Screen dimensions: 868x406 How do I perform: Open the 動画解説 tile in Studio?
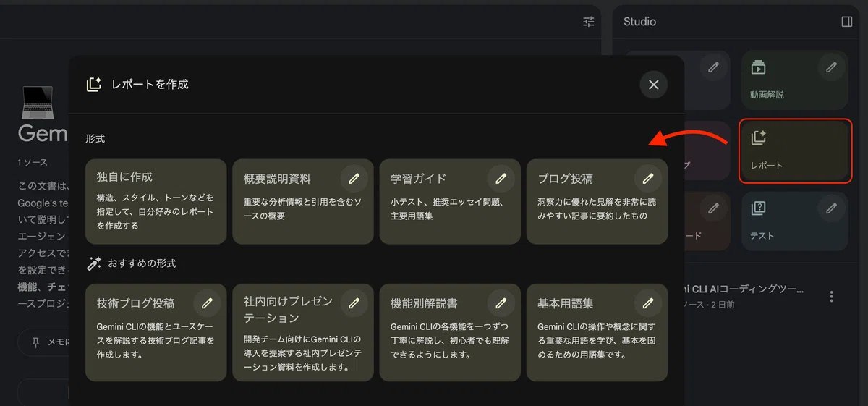pos(795,80)
